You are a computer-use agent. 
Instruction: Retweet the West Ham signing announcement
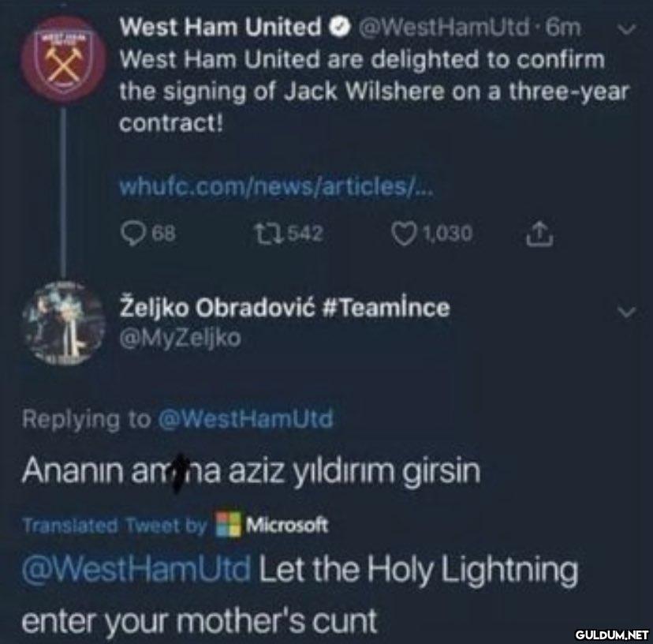(264, 234)
